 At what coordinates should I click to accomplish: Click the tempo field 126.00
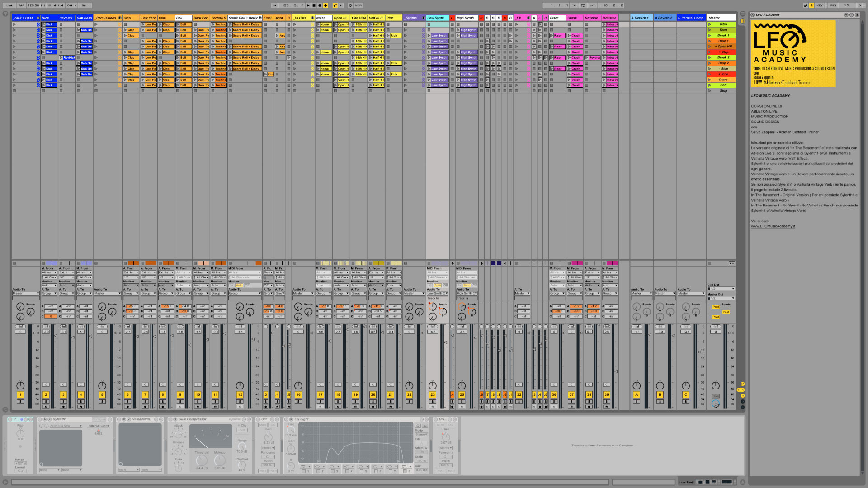pos(33,5)
